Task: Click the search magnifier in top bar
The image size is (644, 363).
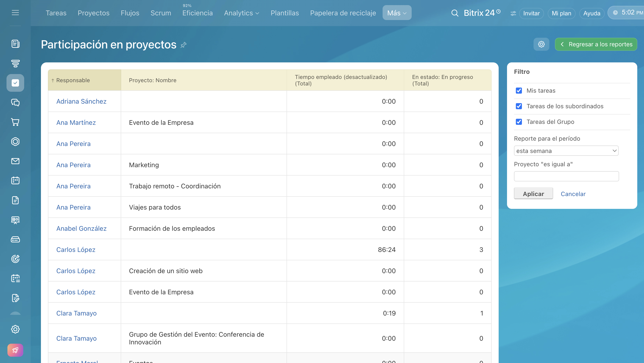Action: pos(455,13)
